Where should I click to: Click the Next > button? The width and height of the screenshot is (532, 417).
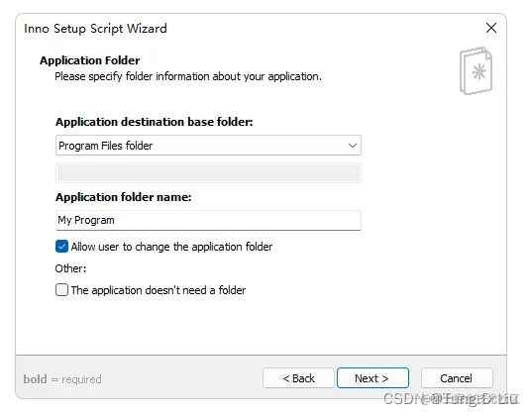tap(372, 378)
